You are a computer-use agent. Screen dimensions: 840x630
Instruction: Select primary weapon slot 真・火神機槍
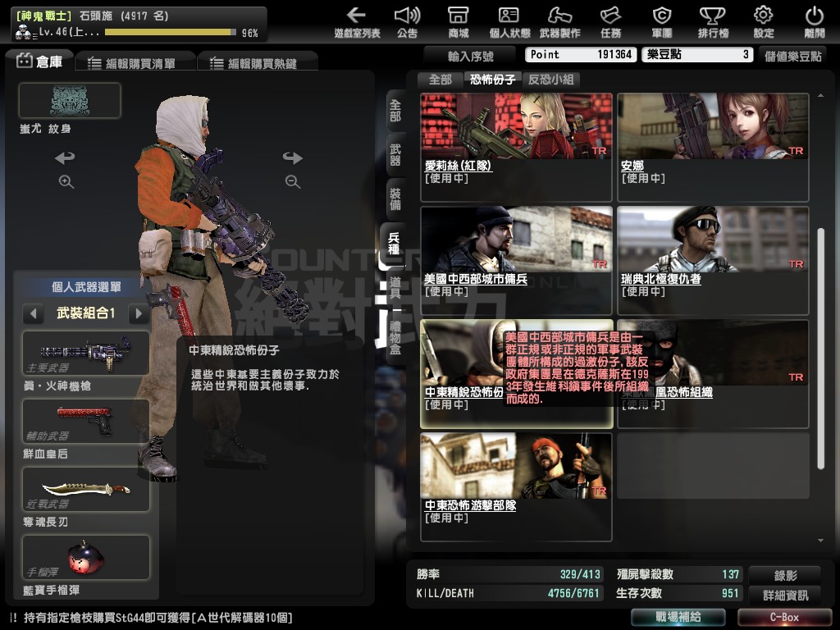click(x=85, y=353)
